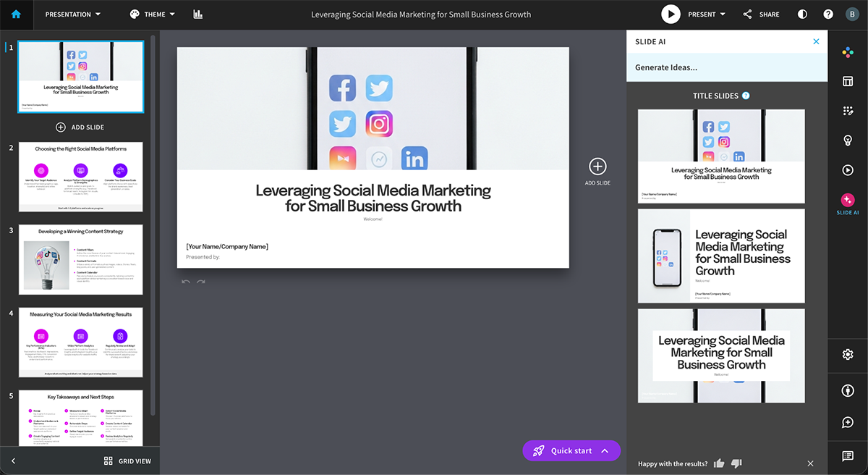The height and width of the screenshot is (475, 868).
Task: Click the Generate Ideas input field
Action: point(727,67)
